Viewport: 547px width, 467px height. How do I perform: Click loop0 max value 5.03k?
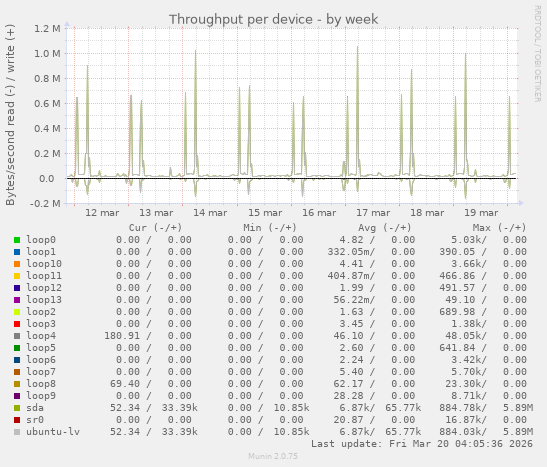click(x=466, y=240)
